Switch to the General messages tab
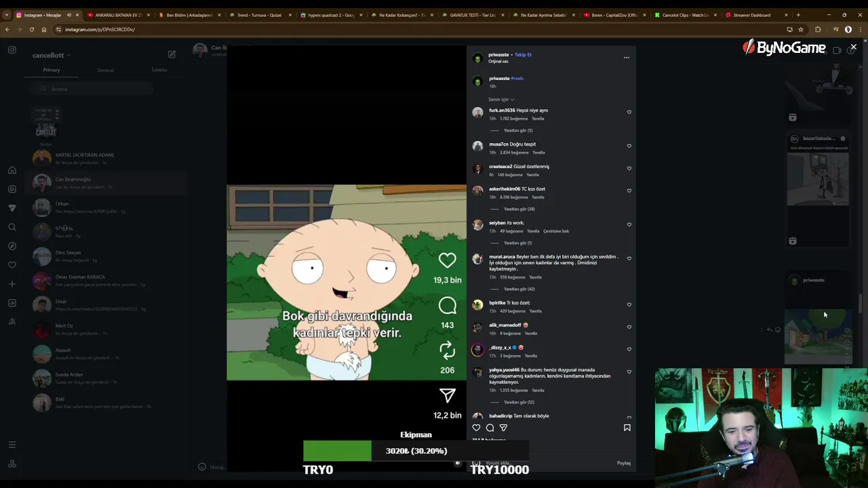The width and height of the screenshot is (868, 488). coord(105,70)
